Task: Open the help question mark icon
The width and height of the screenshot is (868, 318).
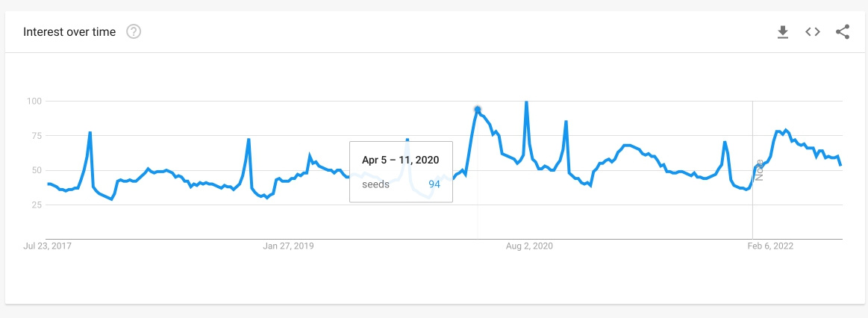Action: click(134, 31)
